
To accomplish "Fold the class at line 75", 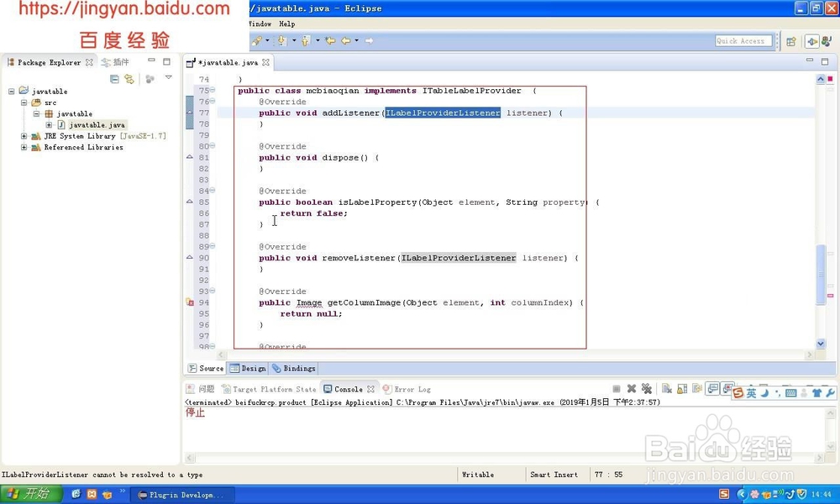I will point(213,90).
